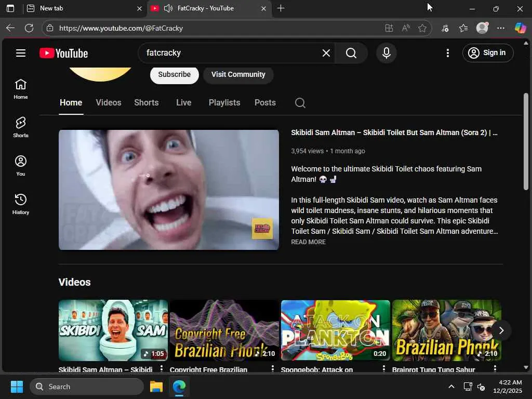Open YouTube settings three-dot menu
This screenshot has height=399, width=532.
tap(447, 53)
